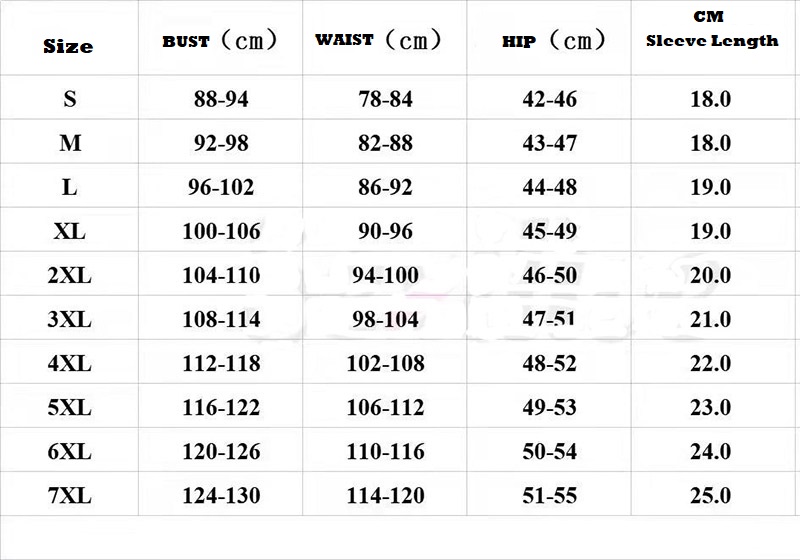
Task: Select the 7XL size row label
Action: (70, 495)
